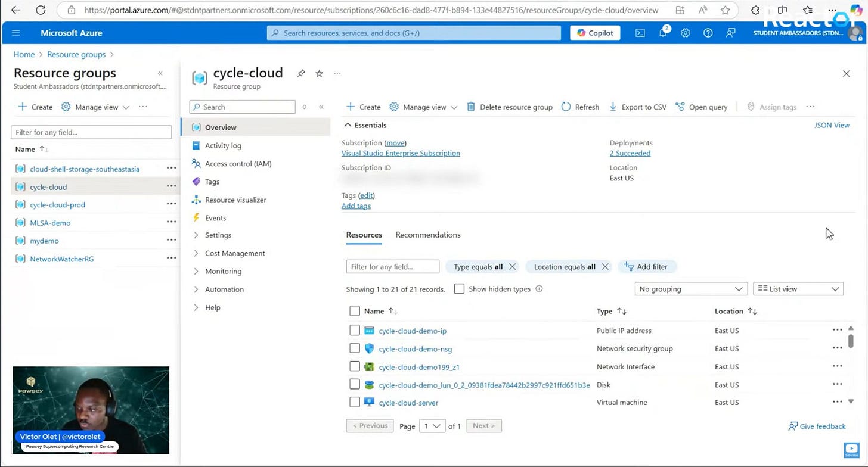The height and width of the screenshot is (467, 868).
Task: Sort resources by Type column
Action: (x=612, y=311)
